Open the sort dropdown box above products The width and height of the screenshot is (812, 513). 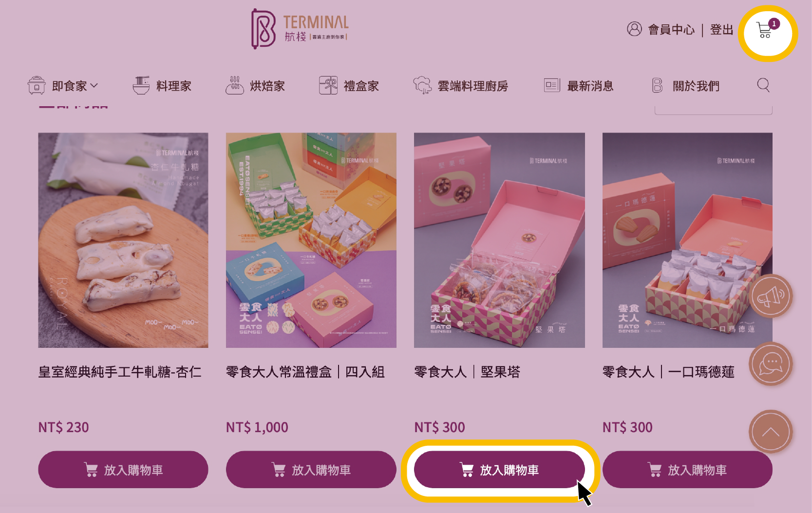click(713, 111)
